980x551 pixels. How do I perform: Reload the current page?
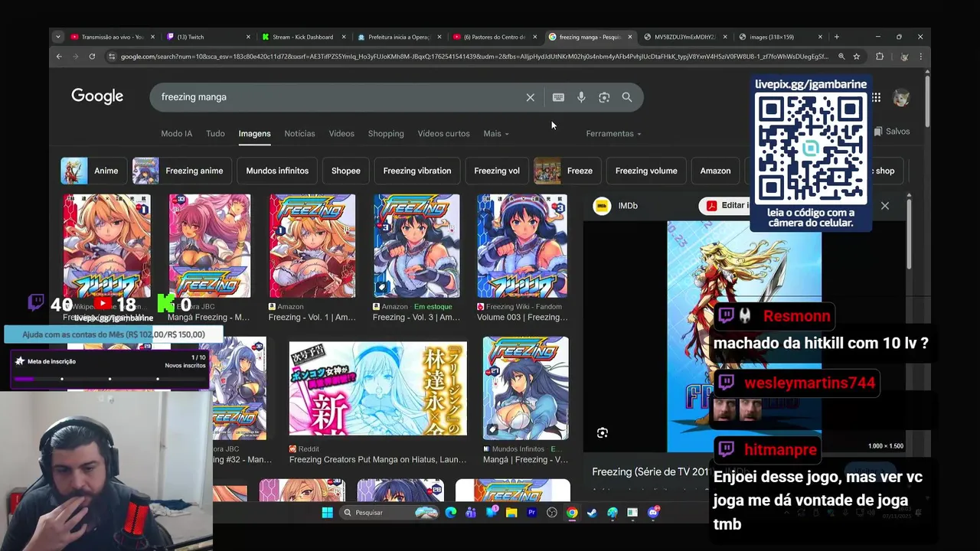(92, 57)
